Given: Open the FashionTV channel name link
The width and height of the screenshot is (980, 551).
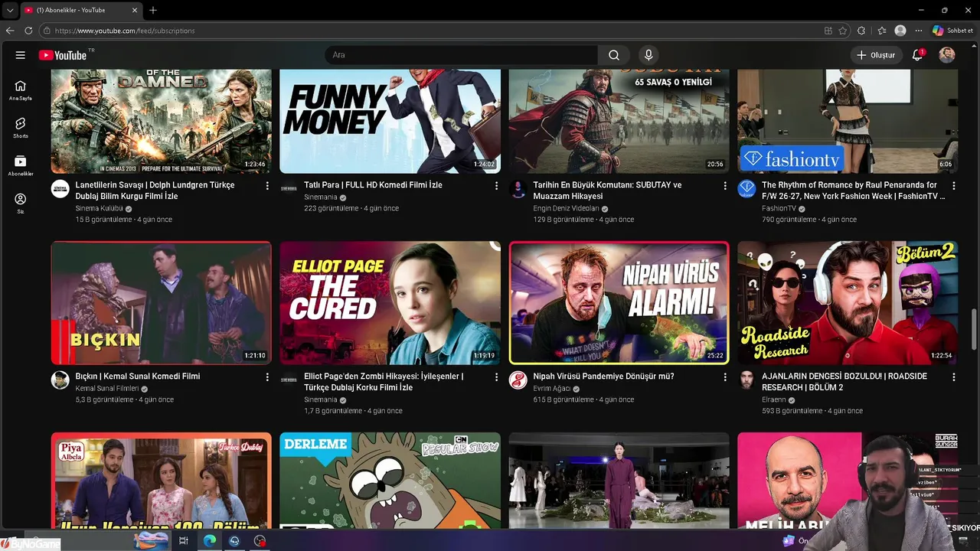Looking at the screenshot, I should 779,208.
